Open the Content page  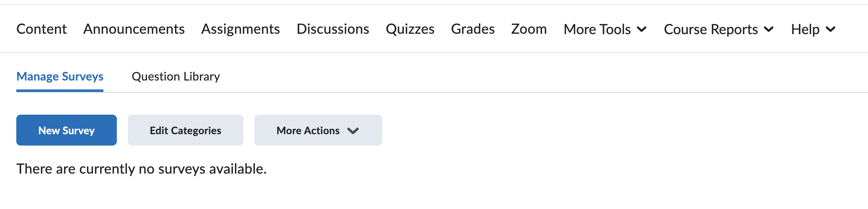42,29
